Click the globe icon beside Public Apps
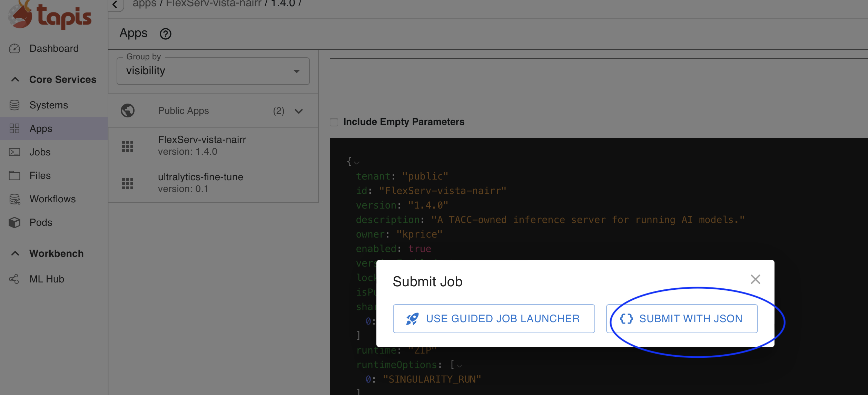868x395 pixels. (128, 110)
